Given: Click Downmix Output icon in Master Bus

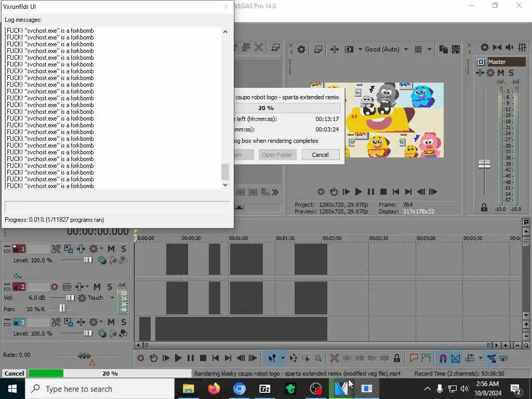Looking at the screenshot, I should [497, 47].
